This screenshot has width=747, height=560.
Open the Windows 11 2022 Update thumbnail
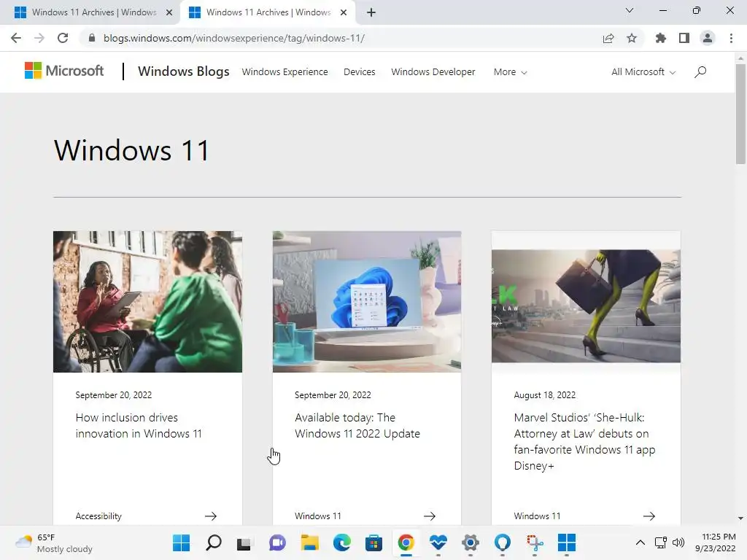tap(367, 301)
